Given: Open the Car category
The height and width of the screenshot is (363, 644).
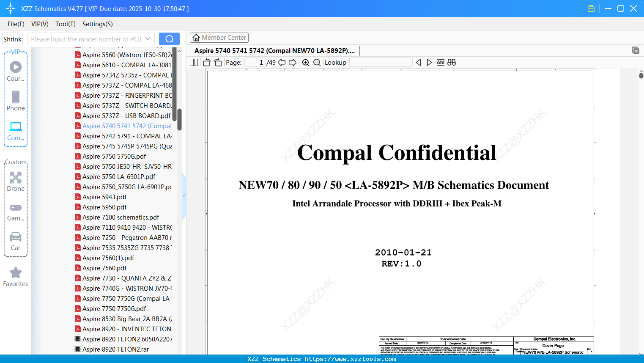Looking at the screenshot, I should click(16, 241).
